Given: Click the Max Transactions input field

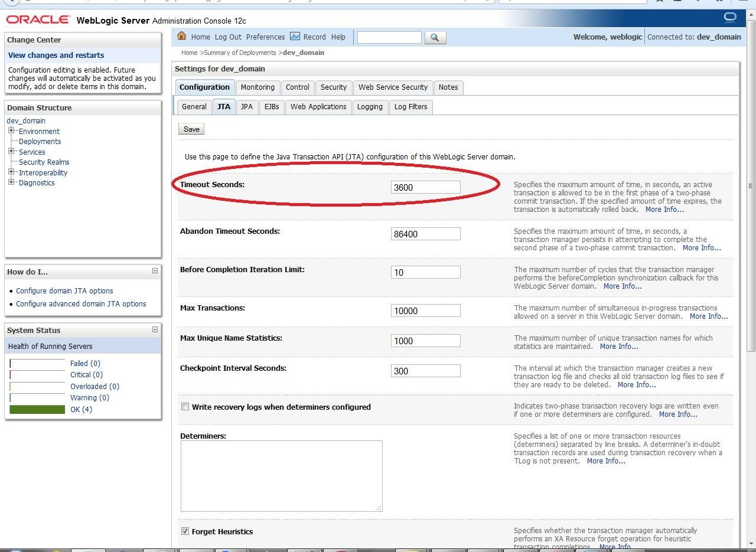Looking at the screenshot, I should point(425,311).
